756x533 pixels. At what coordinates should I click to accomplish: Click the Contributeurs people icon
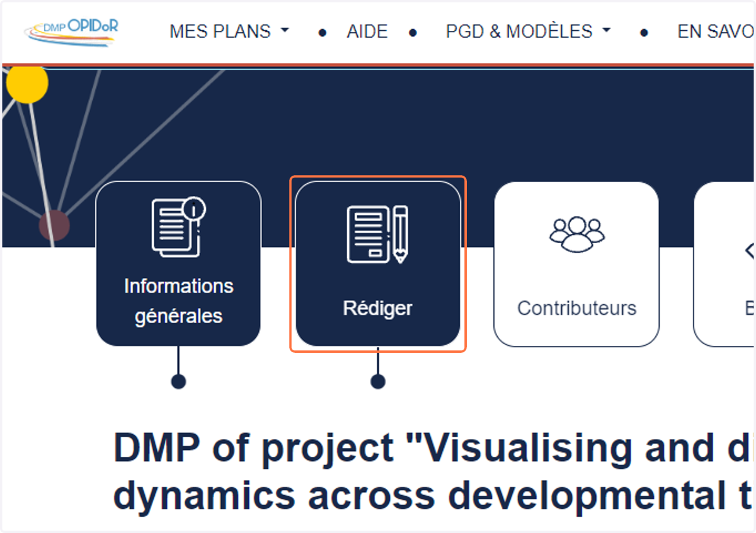coord(577,234)
